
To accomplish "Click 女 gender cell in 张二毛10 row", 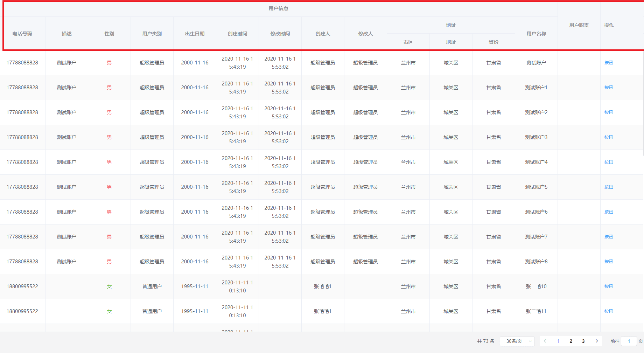I will click(109, 286).
